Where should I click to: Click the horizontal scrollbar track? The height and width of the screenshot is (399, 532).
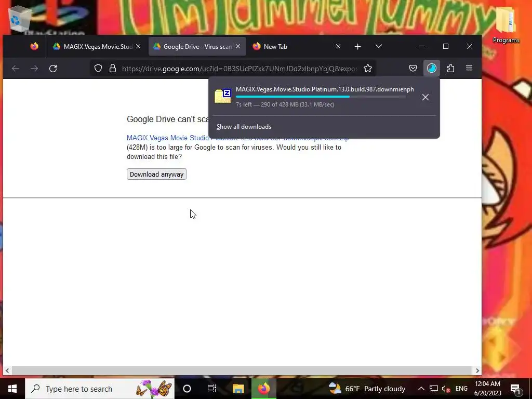click(242, 371)
